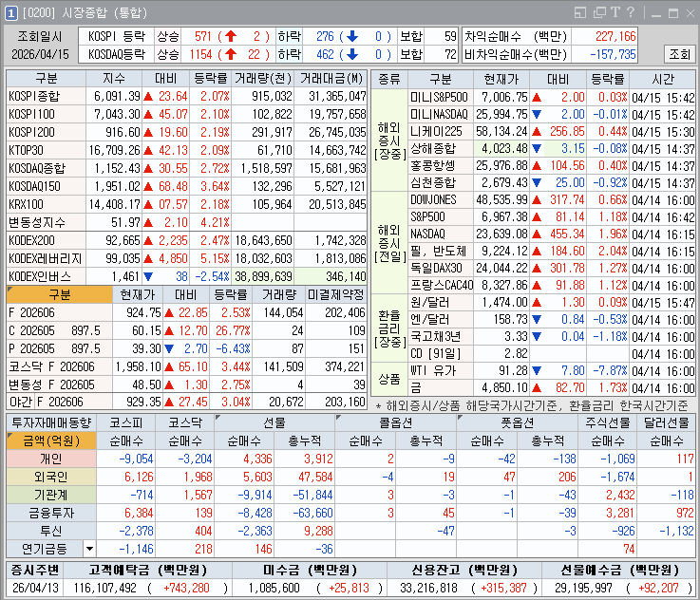Viewport: 700px width, 600px height.
Task: Select the KODEX200 row label
Action: (46, 241)
